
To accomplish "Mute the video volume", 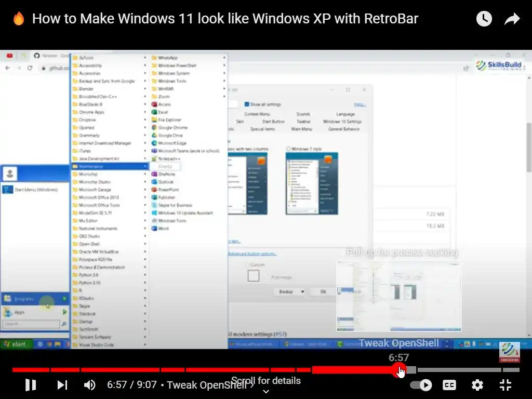I will coord(89,385).
